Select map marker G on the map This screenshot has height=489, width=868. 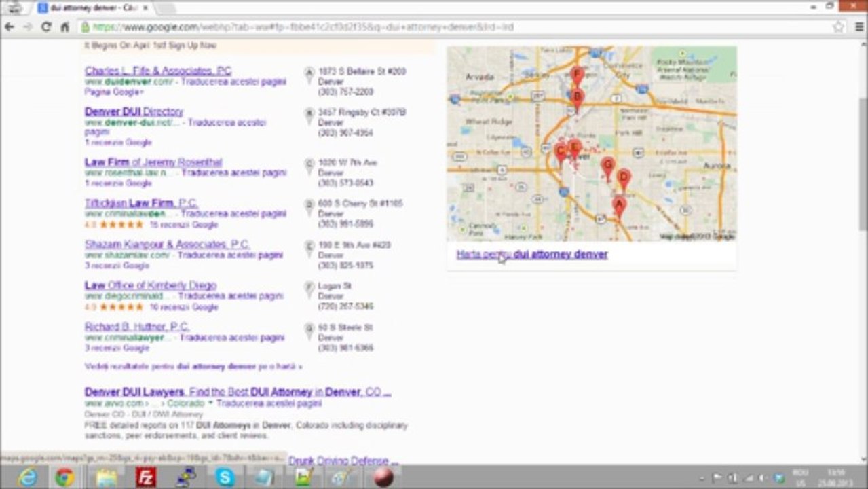[607, 165]
